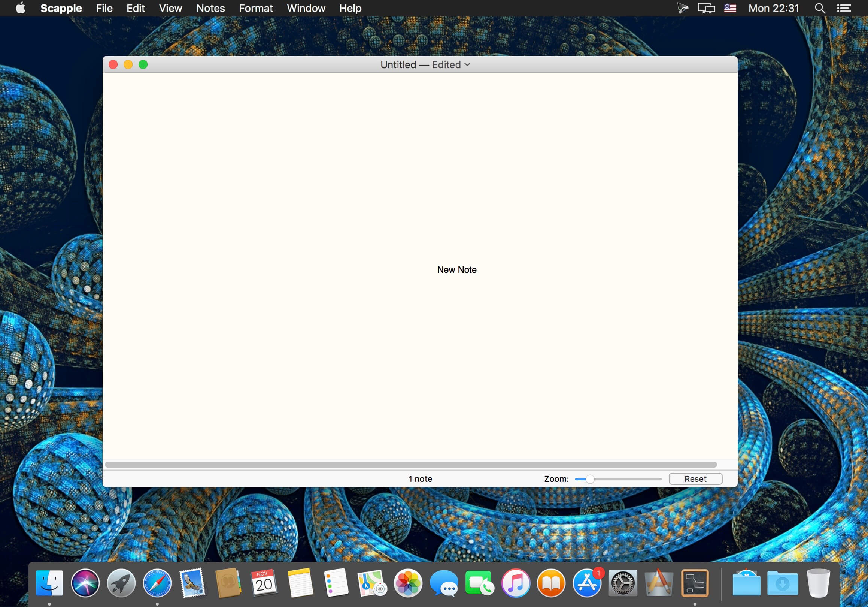868x607 pixels.
Task: Click the App Store Dock icon
Action: [x=587, y=583]
